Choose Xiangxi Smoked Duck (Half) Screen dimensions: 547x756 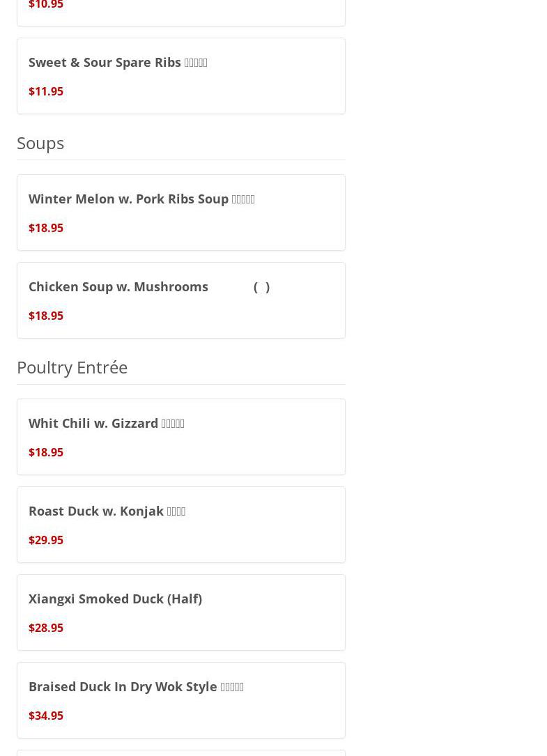pos(115,599)
